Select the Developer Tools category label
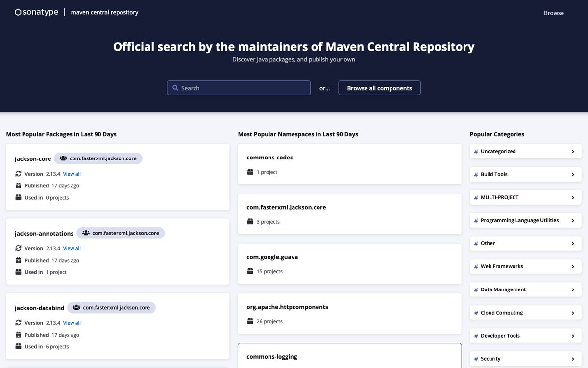 (500, 336)
